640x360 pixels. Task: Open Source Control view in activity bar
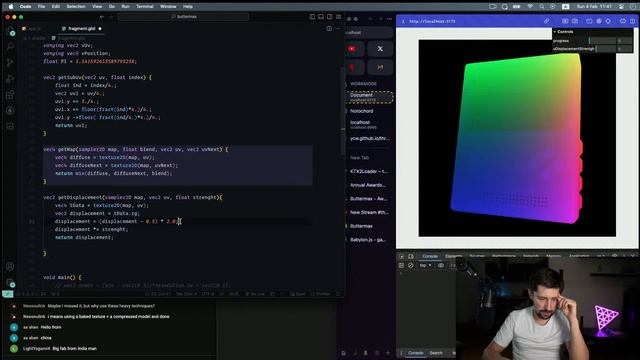click(x=10, y=62)
